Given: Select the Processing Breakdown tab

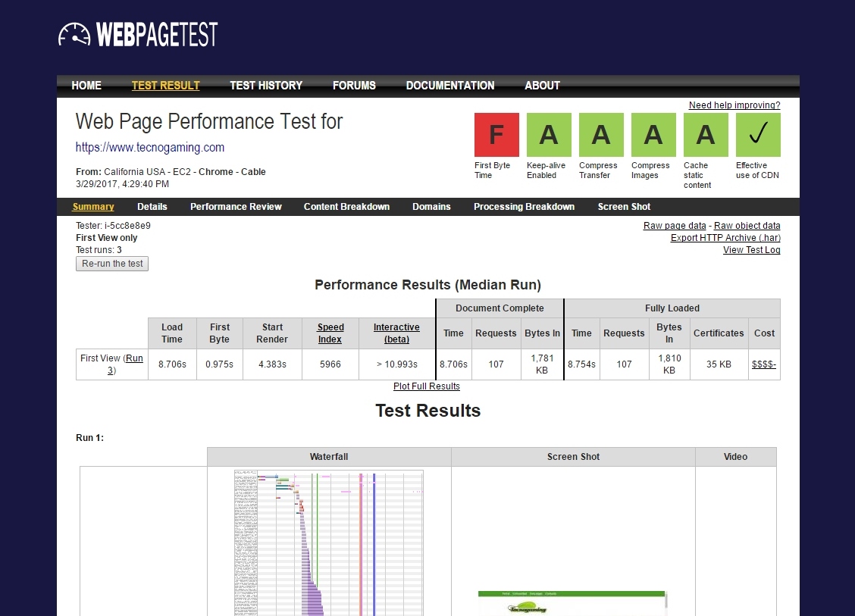Looking at the screenshot, I should point(524,207).
